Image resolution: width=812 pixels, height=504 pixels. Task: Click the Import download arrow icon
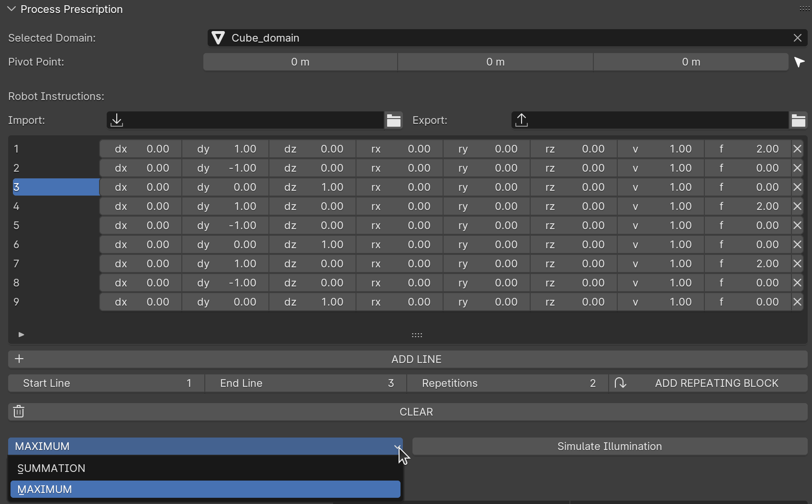click(x=117, y=120)
